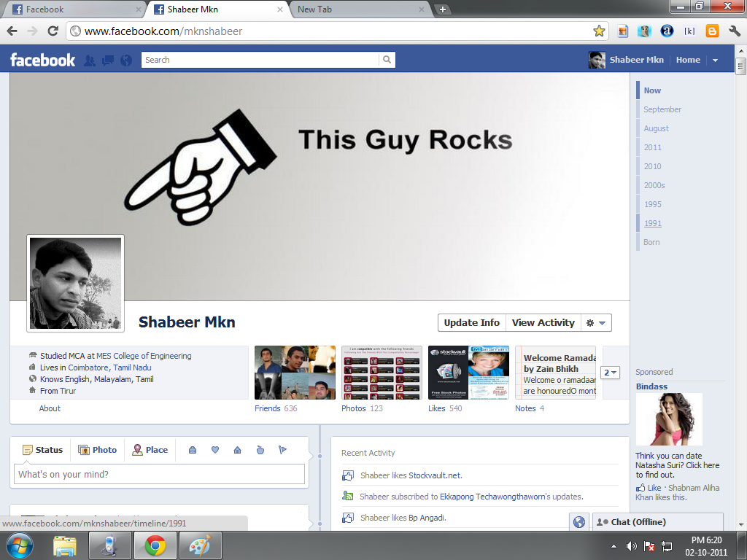This screenshot has width=747, height=560.
Task: Open Bp Angadi link
Action: (x=427, y=518)
